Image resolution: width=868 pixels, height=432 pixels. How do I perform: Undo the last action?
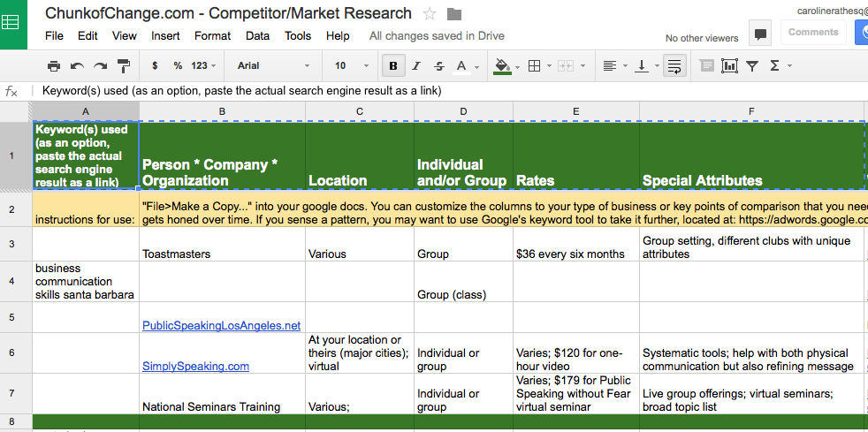point(77,66)
